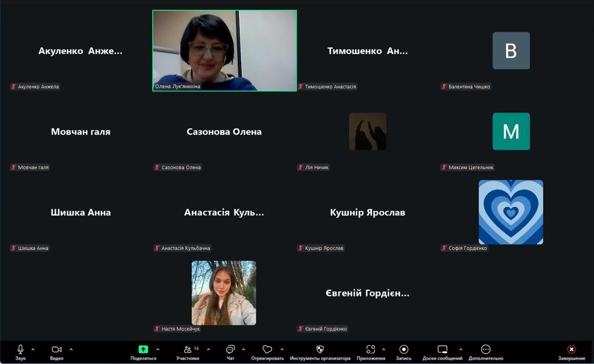Open Доски сообщений whiteboards icon

tap(443, 349)
